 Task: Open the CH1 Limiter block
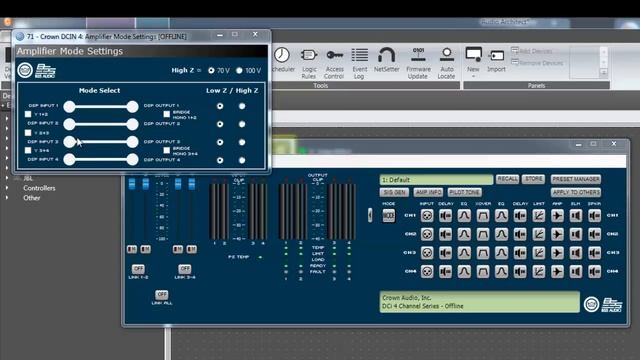point(539,216)
